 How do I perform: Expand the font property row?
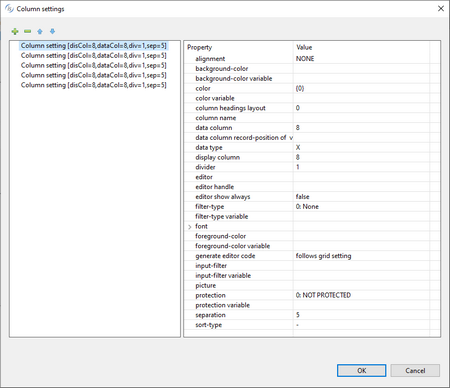pyautogui.click(x=190, y=227)
